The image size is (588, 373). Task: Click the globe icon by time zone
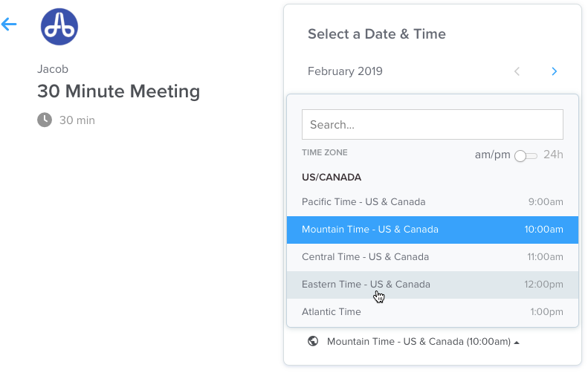point(313,341)
